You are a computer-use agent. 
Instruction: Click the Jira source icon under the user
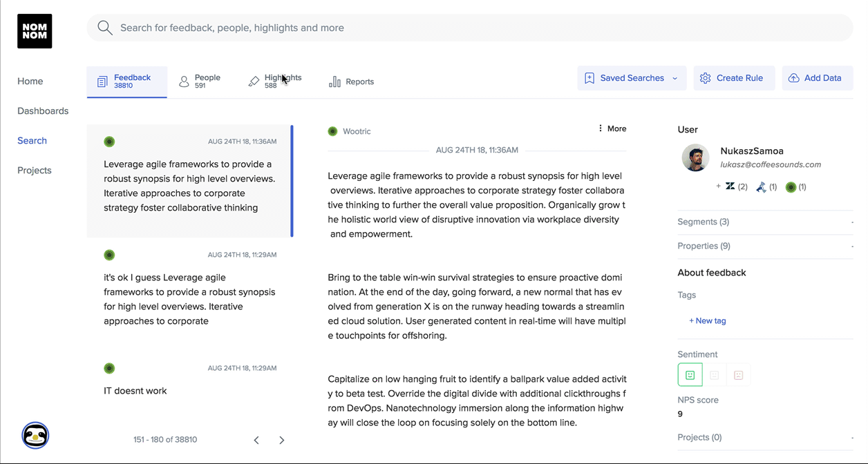pos(761,186)
